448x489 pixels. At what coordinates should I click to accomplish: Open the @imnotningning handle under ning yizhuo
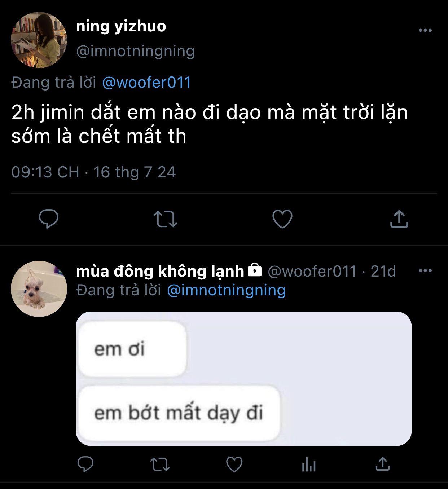pos(135,51)
